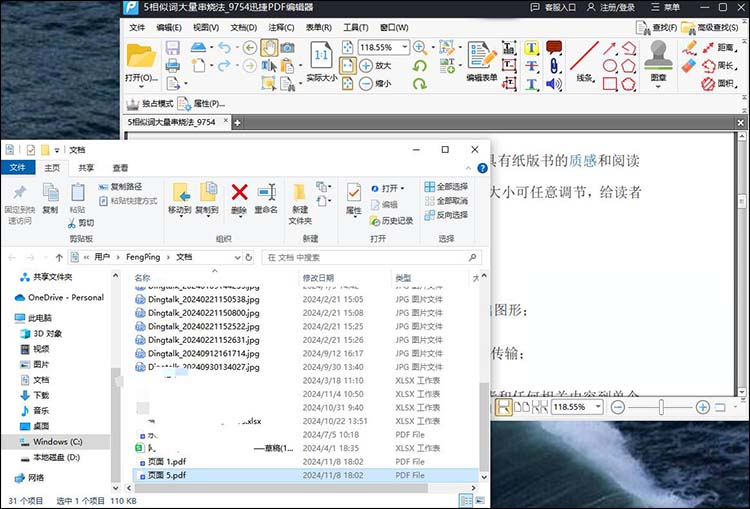Select Windows (C:) in navigation pane
This screenshot has height=509, width=750.
pyautogui.click(x=57, y=442)
